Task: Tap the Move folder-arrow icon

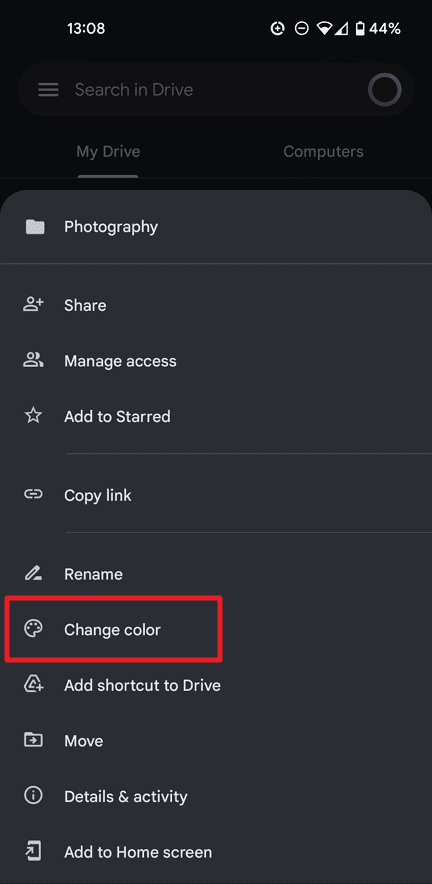Action: point(33,740)
